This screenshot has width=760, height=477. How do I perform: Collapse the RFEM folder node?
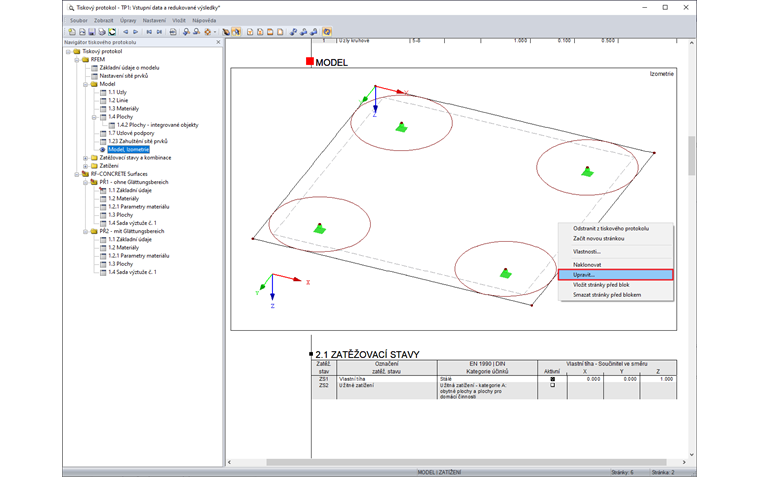pos(77,60)
